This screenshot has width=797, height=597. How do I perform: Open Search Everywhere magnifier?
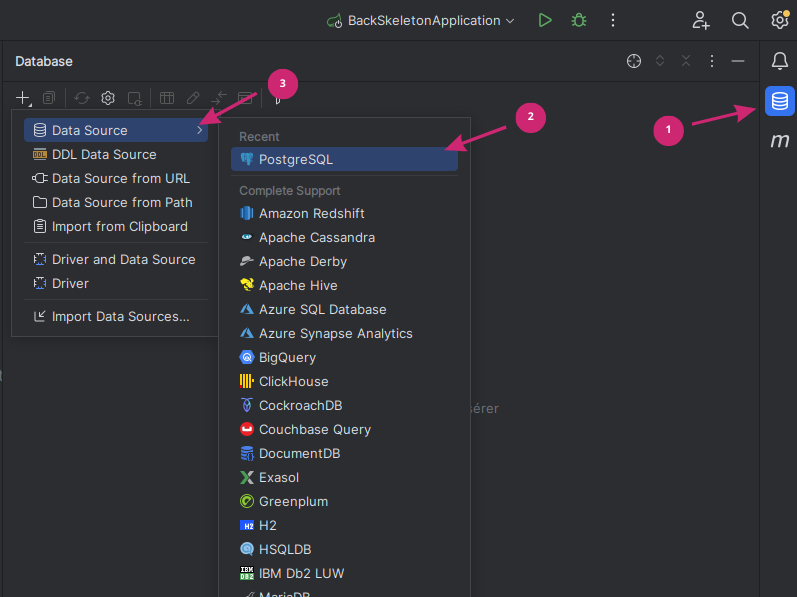point(740,20)
